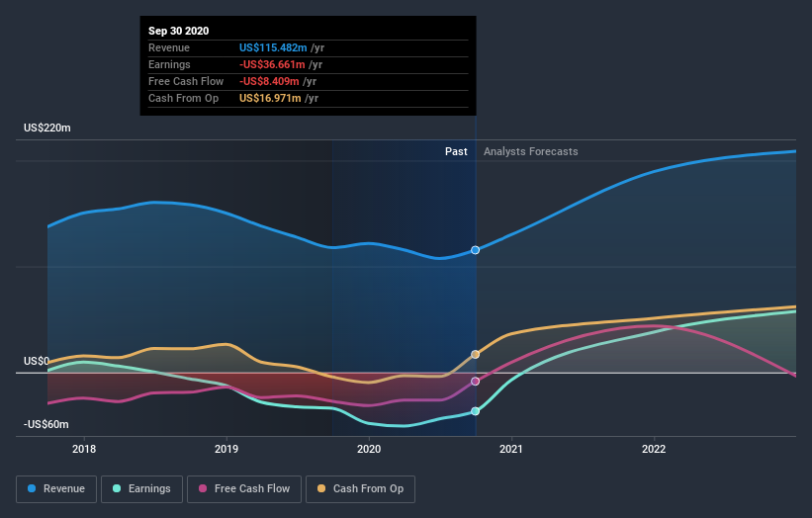
Task: Click the Analysts Forecasts label
Action: tap(531, 151)
